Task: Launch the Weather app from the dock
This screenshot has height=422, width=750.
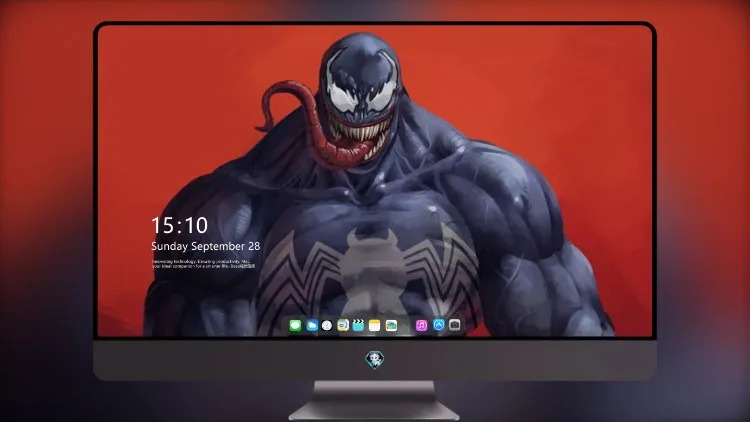Action: click(312, 325)
